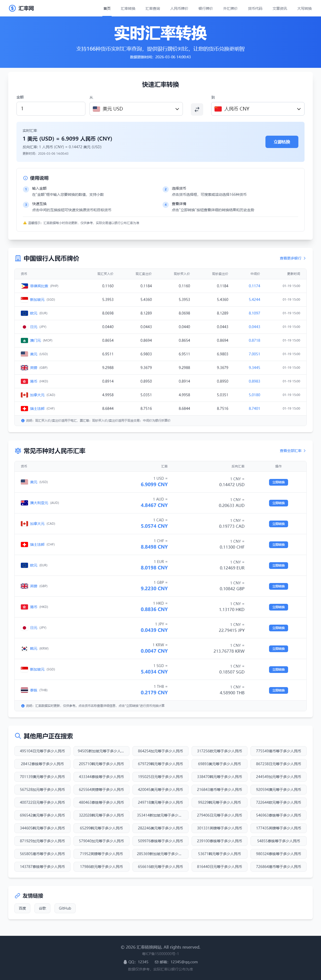Screen dimensions: 321x980
Task: Select search tag 495104日元等于多少人民币
Action: point(42,751)
